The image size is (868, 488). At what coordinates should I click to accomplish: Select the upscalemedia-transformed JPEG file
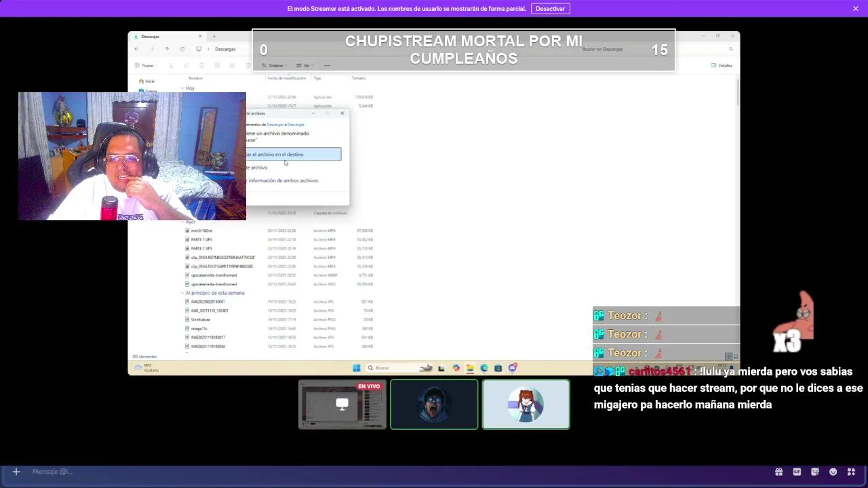click(214, 284)
